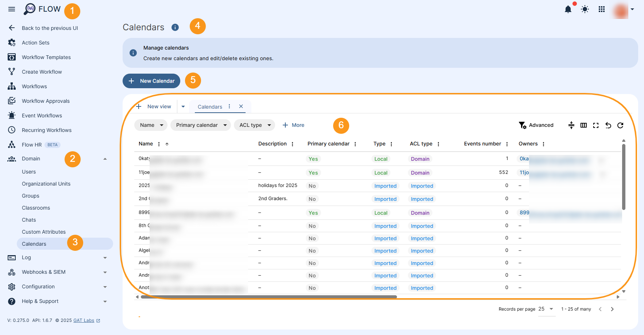The image size is (644, 335).
Task: Toggle the sidebar with the hamburger menu
Action: pyautogui.click(x=11, y=9)
